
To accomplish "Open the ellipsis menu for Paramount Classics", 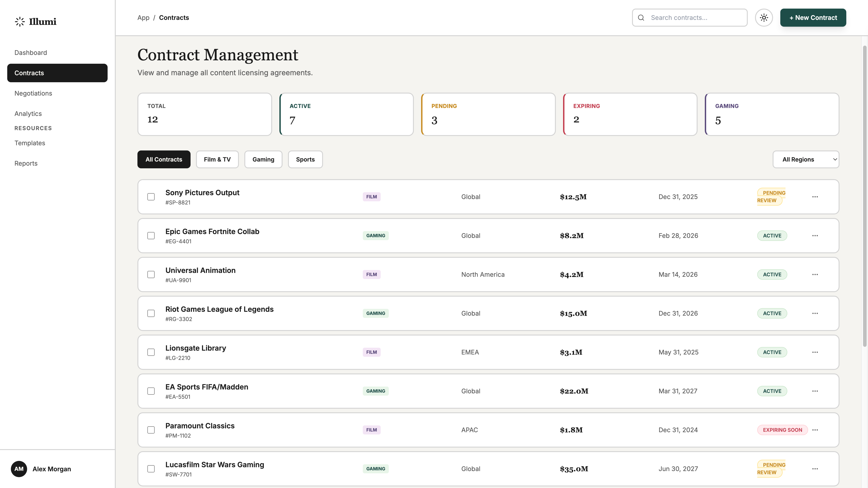I will [815, 430].
